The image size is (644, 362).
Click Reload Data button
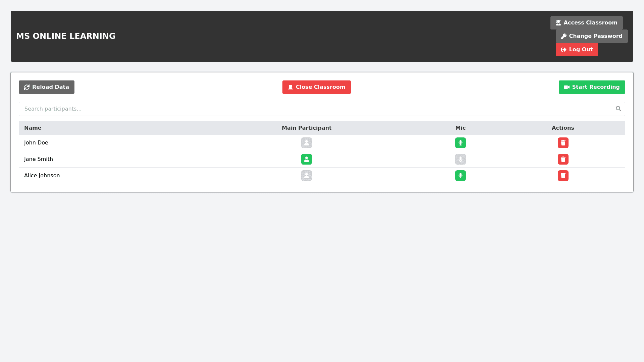click(x=47, y=87)
